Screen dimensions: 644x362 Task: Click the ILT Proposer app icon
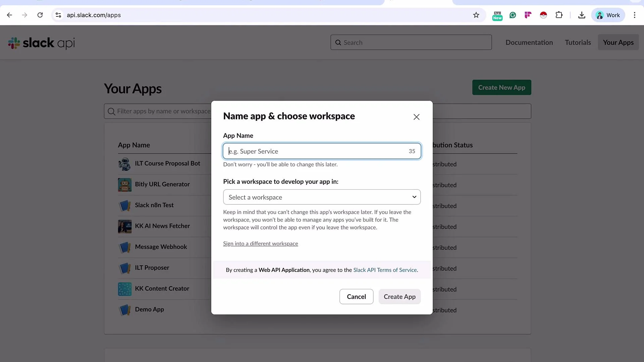[x=125, y=268]
